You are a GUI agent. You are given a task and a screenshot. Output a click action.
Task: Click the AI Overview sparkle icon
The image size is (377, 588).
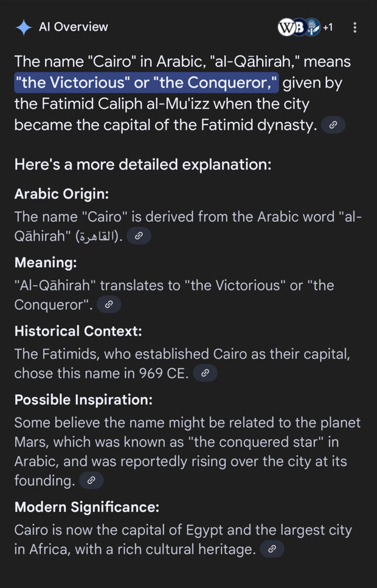click(23, 27)
